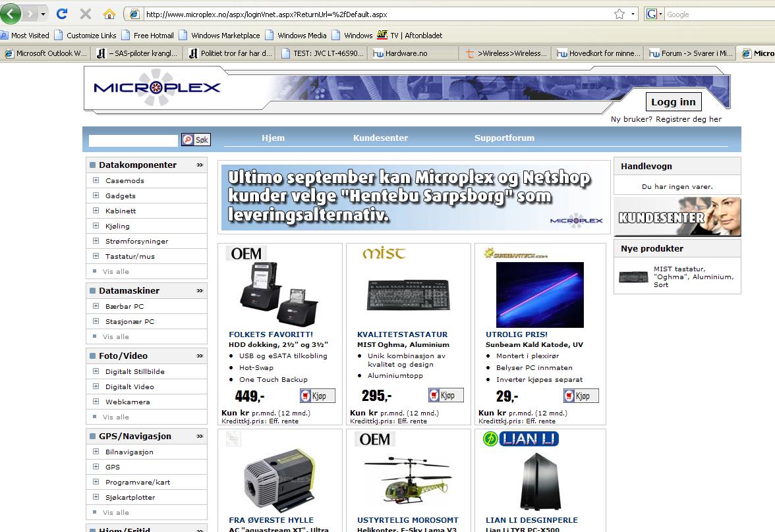Switch to the SAS-piloter krangl tab

(x=137, y=53)
